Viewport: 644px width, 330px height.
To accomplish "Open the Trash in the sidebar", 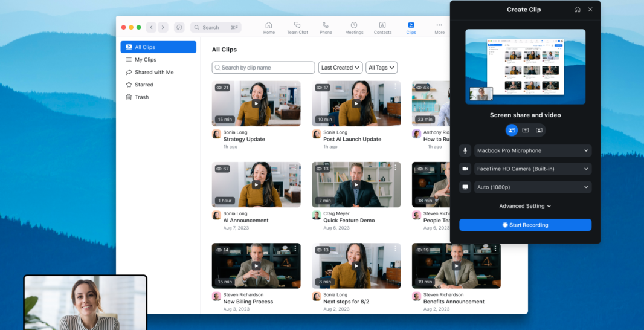I will point(141,97).
